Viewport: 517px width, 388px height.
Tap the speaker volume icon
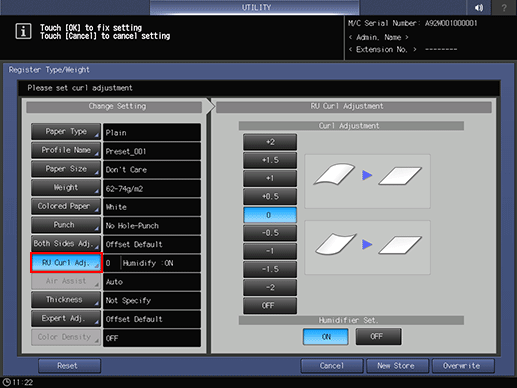pos(479,7)
